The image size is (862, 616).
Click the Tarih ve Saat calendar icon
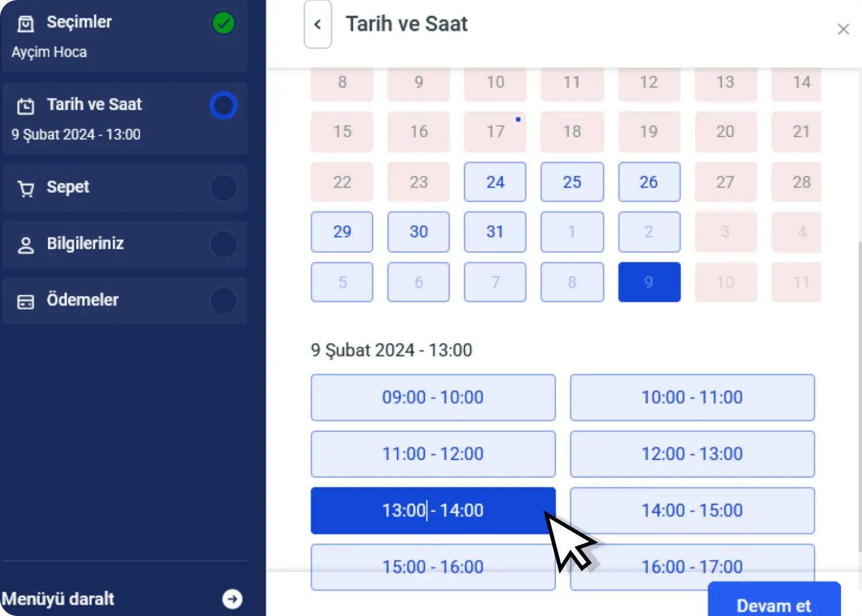tap(26, 106)
